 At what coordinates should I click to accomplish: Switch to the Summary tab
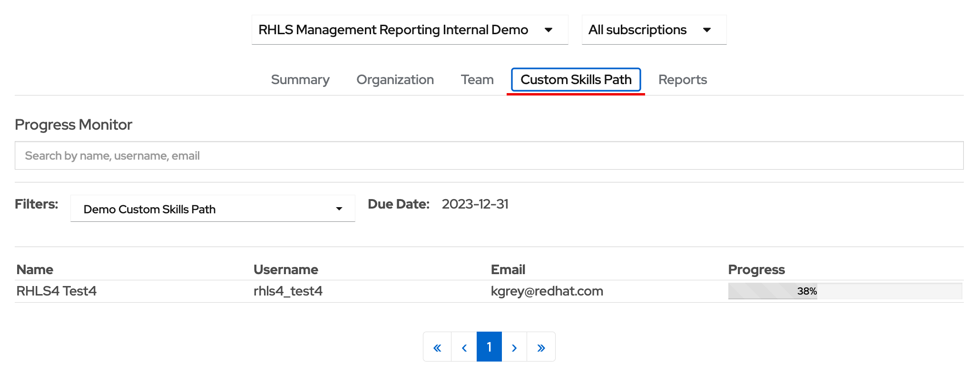[300, 80]
